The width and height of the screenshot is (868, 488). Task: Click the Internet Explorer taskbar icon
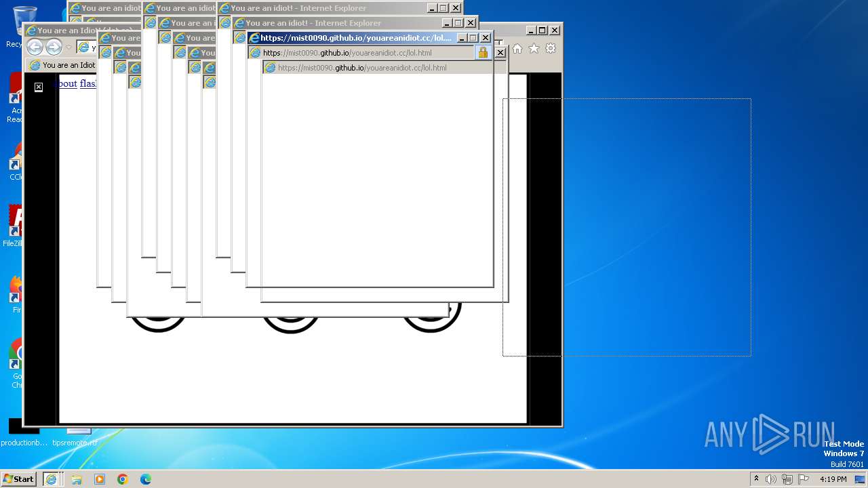pyautogui.click(x=51, y=479)
